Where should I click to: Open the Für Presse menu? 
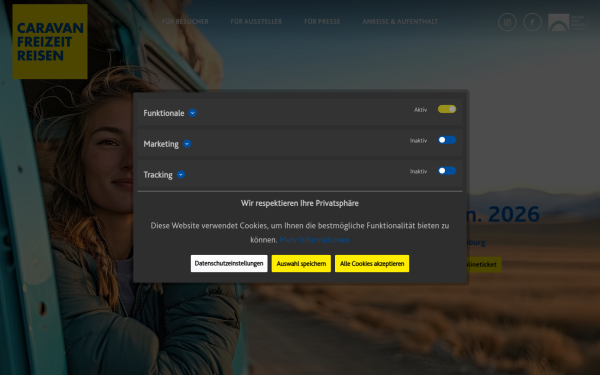coord(322,21)
